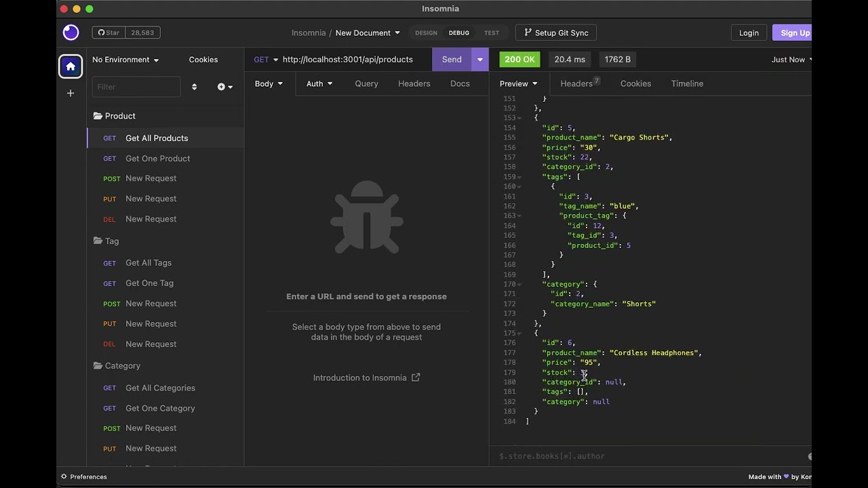Open the Auth dropdown
The height and width of the screenshot is (488, 868).
click(x=319, y=83)
